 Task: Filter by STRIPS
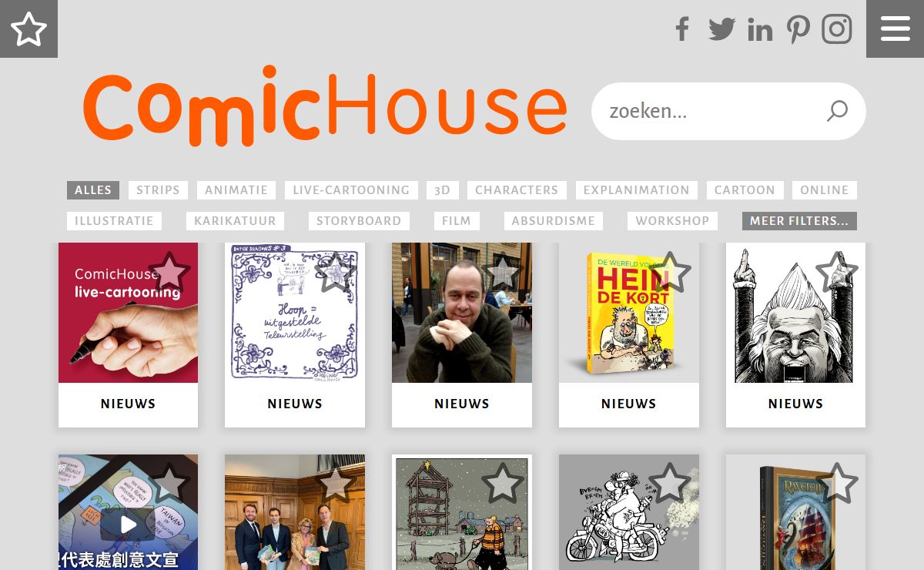pyautogui.click(x=158, y=190)
